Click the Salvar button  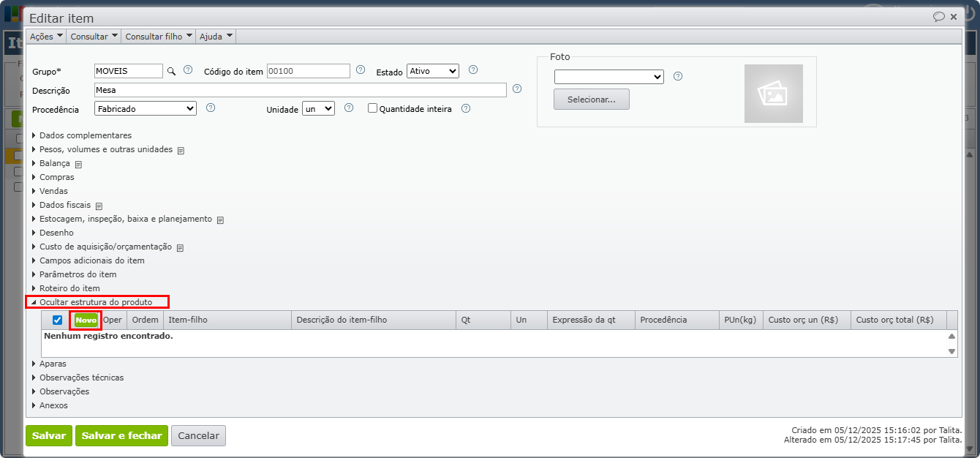49,435
